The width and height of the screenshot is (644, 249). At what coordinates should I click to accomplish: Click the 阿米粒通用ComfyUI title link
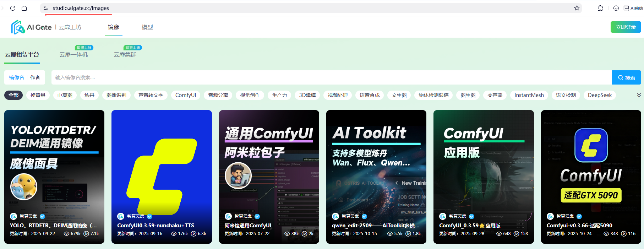[248, 226]
